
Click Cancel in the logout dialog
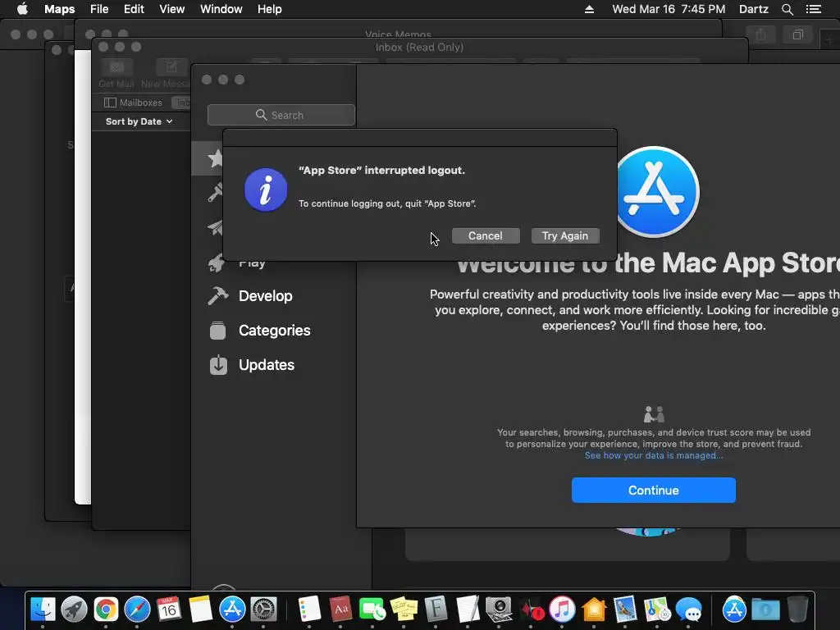coord(486,235)
